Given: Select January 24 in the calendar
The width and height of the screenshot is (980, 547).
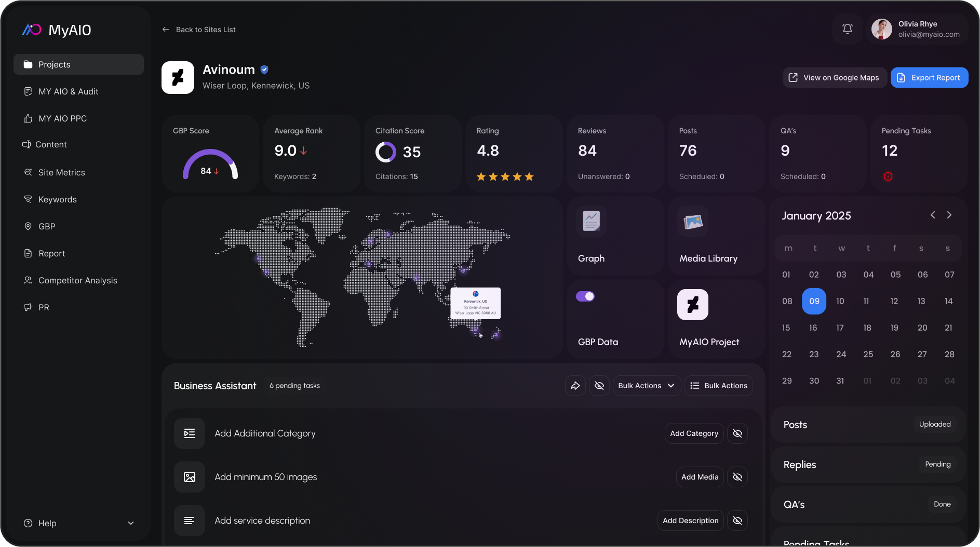Looking at the screenshot, I should [841, 354].
